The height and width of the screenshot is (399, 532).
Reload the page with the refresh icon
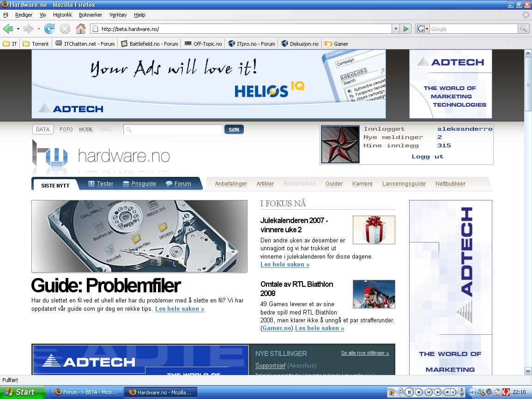pyautogui.click(x=49, y=29)
